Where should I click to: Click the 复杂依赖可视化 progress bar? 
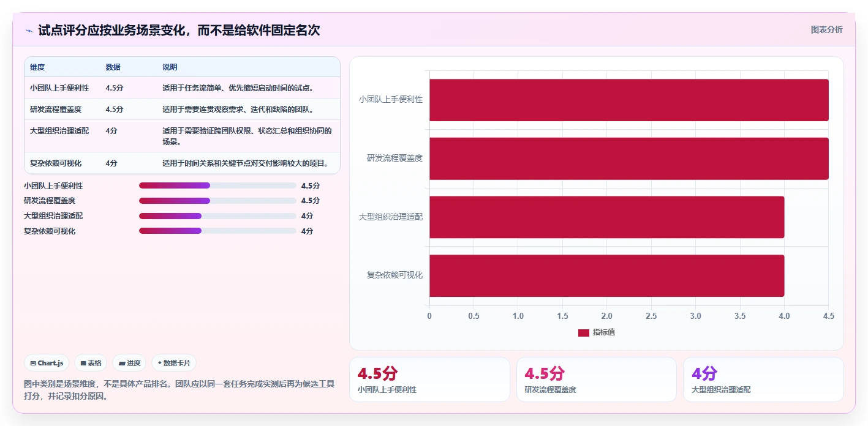click(x=217, y=231)
